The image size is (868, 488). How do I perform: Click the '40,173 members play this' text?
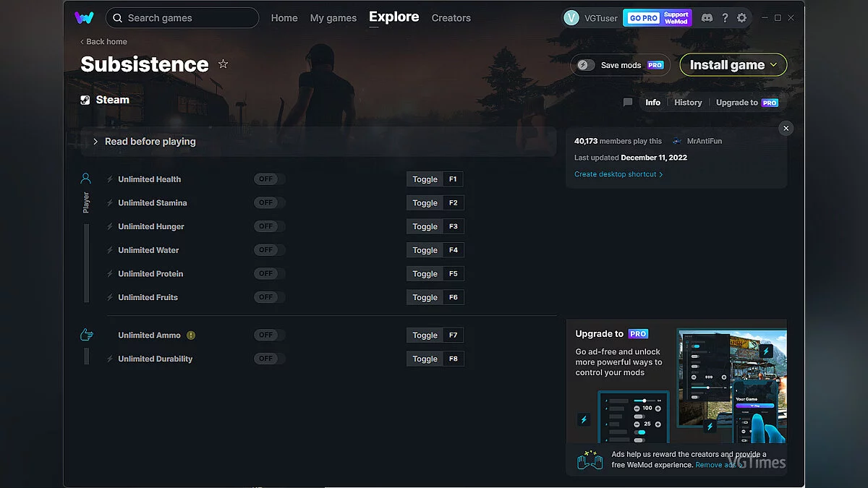[x=618, y=142]
